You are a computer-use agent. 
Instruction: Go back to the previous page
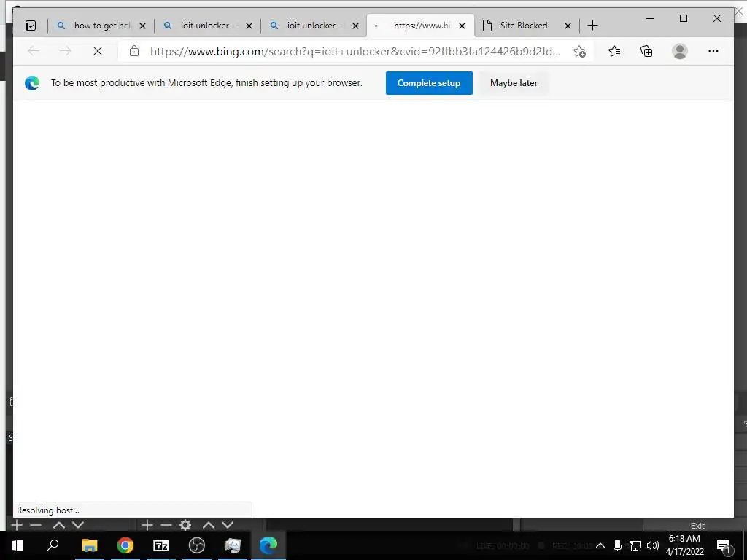tap(34, 51)
